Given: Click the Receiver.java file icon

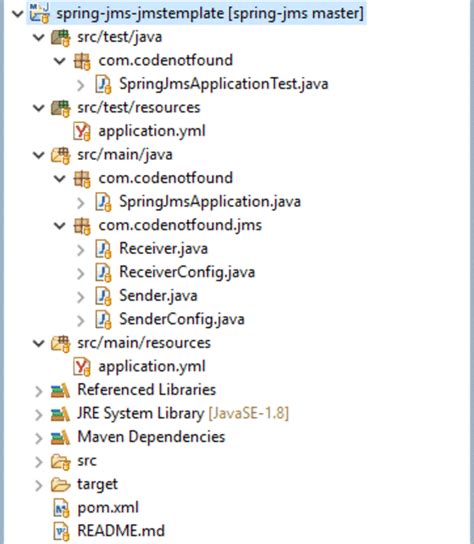Looking at the screenshot, I should [103, 249].
